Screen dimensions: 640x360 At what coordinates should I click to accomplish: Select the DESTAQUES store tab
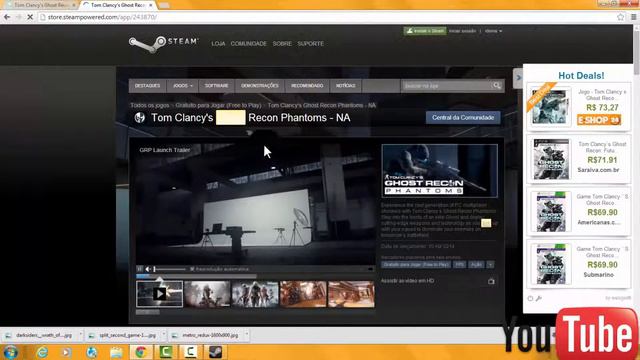[x=147, y=86]
